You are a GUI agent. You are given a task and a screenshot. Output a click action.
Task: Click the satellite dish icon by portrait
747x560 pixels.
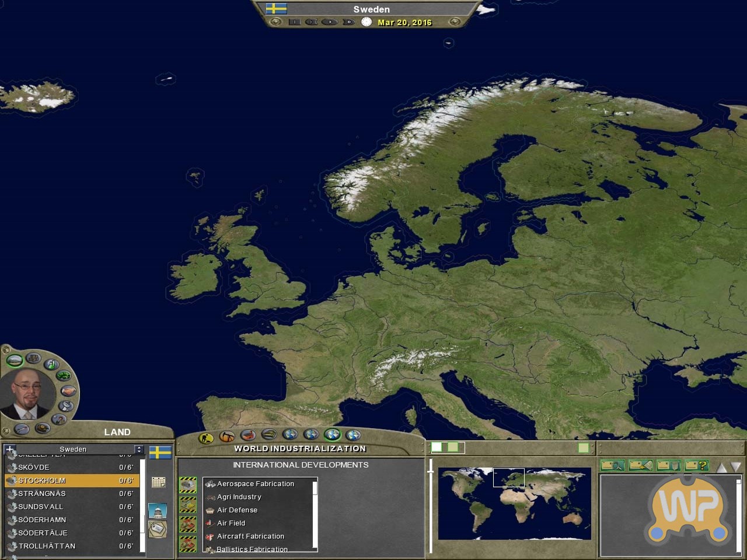(67, 406)
